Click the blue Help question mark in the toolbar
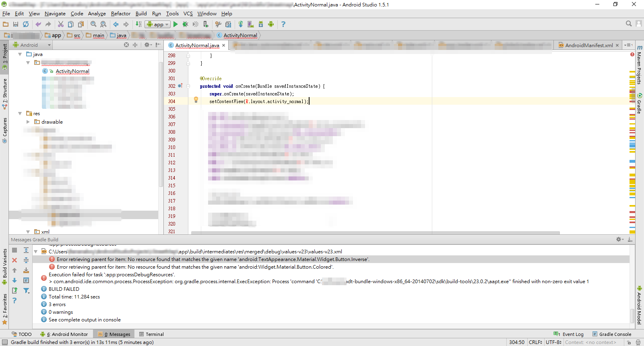Image resolution: width=644 pixels, height=346 pixels. pos(283,24)
